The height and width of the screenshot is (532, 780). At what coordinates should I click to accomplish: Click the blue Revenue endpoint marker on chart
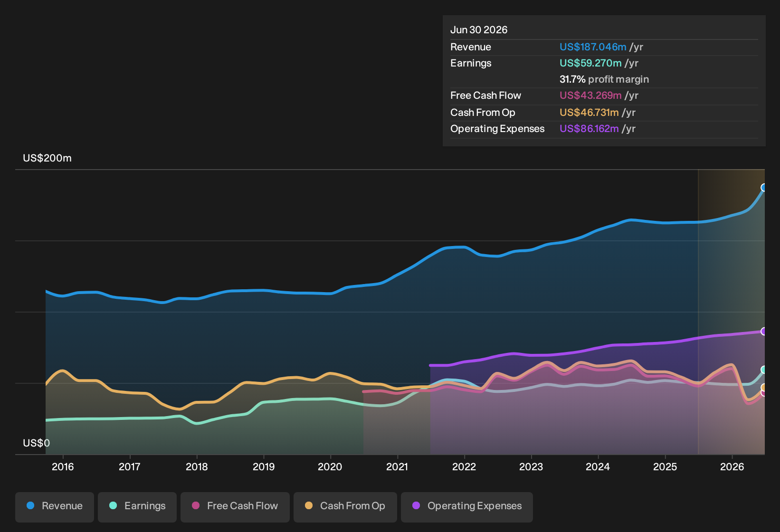pos(764,188)
